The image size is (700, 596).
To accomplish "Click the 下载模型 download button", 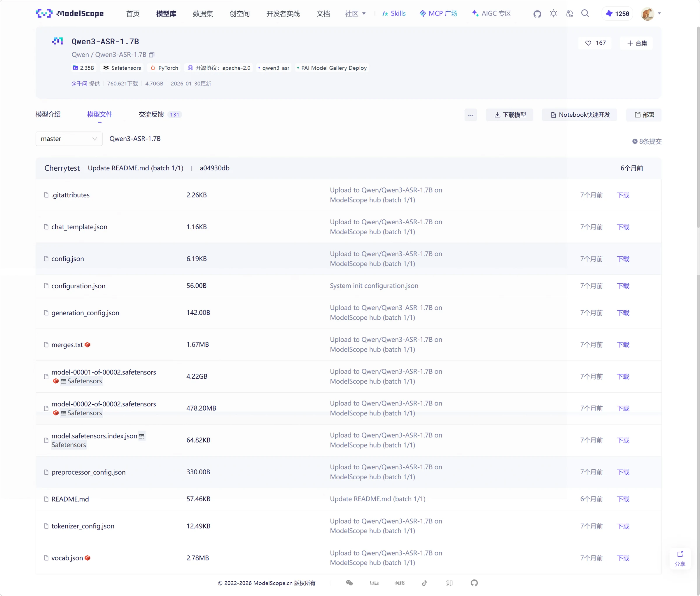I will click(510, 115).
